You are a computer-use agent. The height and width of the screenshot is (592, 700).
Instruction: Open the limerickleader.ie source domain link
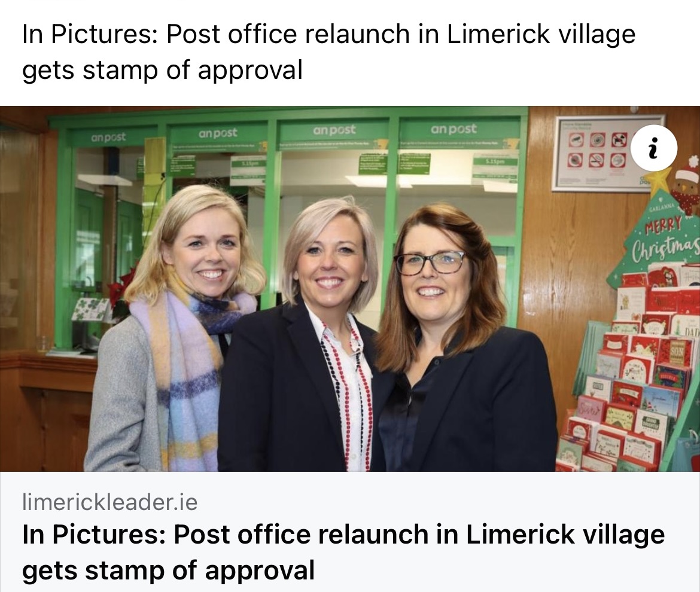point(110,502)
